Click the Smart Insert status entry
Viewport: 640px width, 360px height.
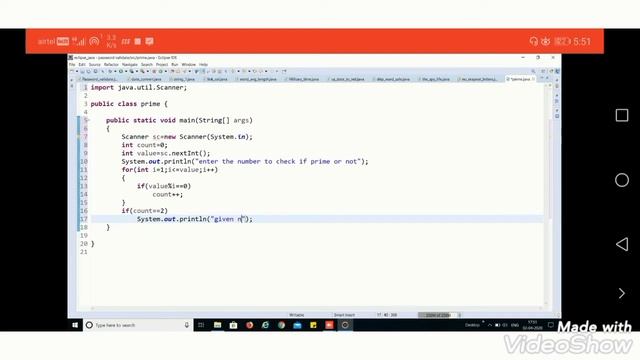pos(344,315)
